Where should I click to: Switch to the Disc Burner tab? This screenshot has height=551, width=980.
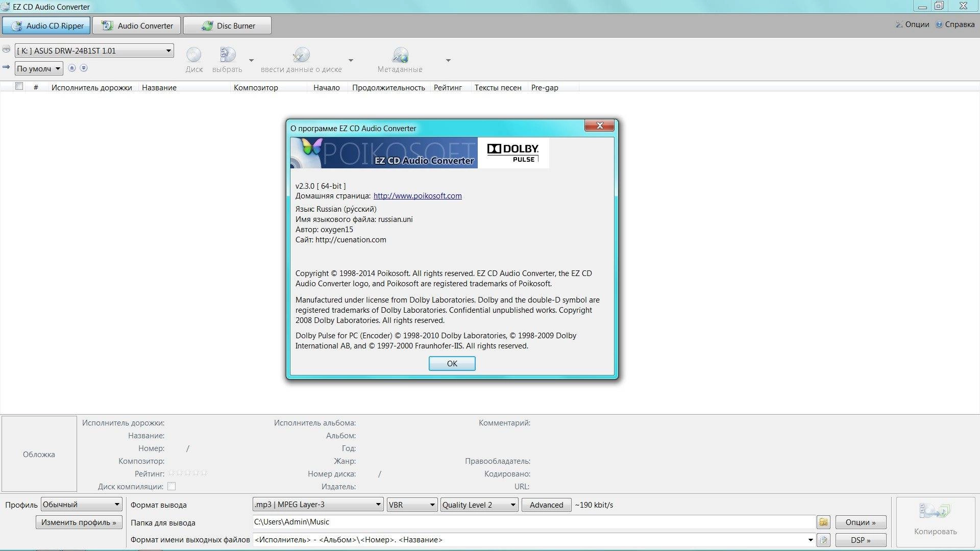click(x=227, y=26)
